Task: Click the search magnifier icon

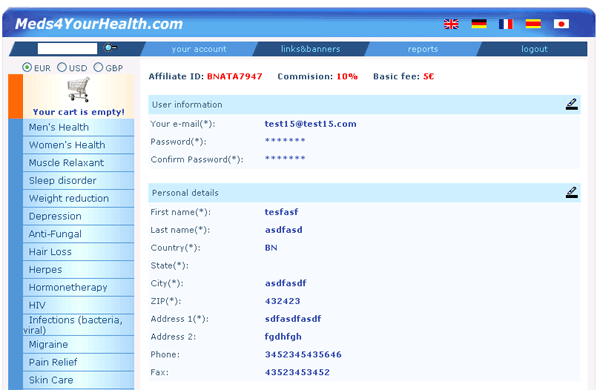Action: (110, 48)
